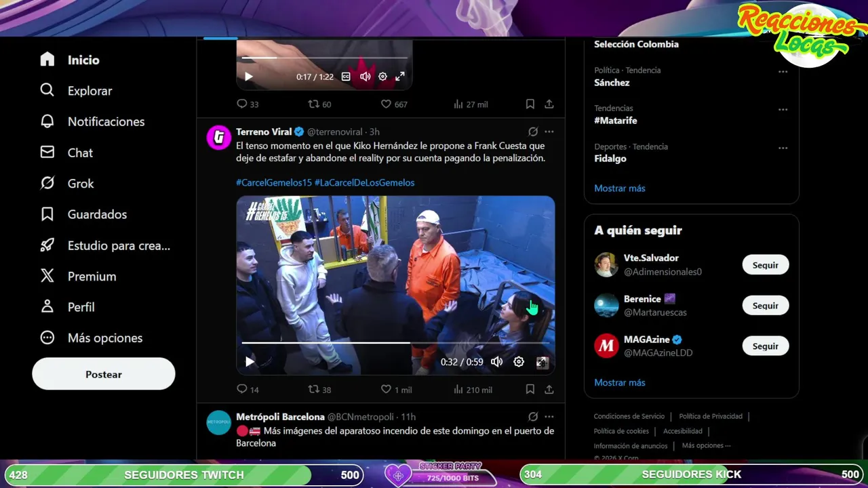Screen dimensions: 868x488
Task: Toggle fullscreen on Terreno Viral video
Action: pos(541,362)
